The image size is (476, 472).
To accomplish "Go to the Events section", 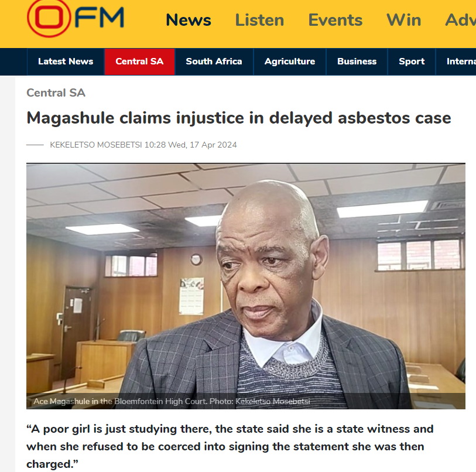I will point(335,20).
